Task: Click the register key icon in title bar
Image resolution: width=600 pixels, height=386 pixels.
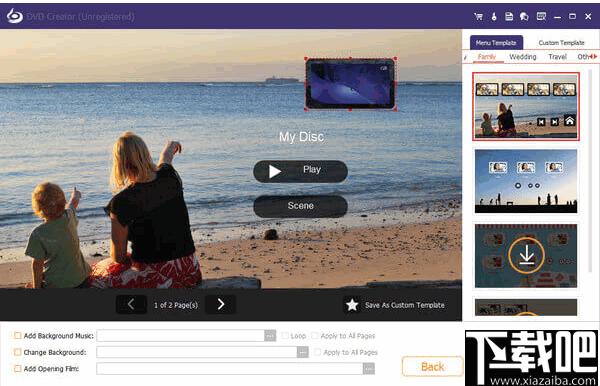Action: (494, 16)
